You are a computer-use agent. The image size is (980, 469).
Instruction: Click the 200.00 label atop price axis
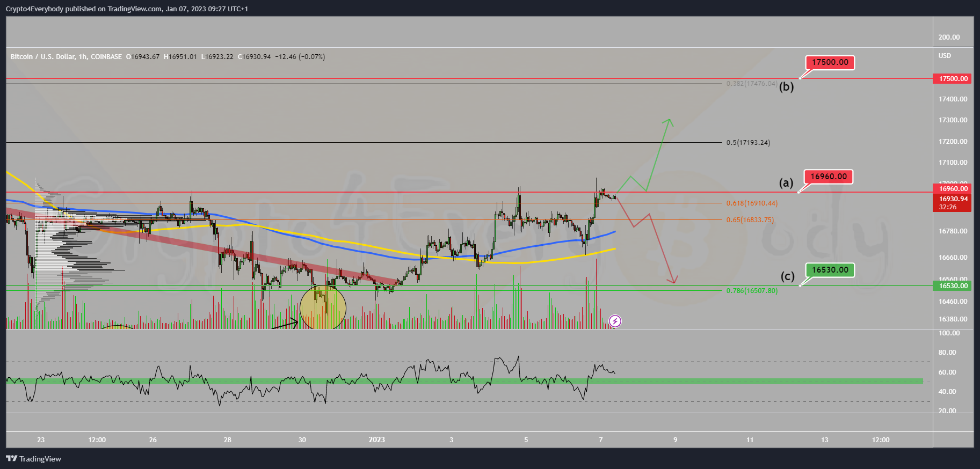[949, 38]
